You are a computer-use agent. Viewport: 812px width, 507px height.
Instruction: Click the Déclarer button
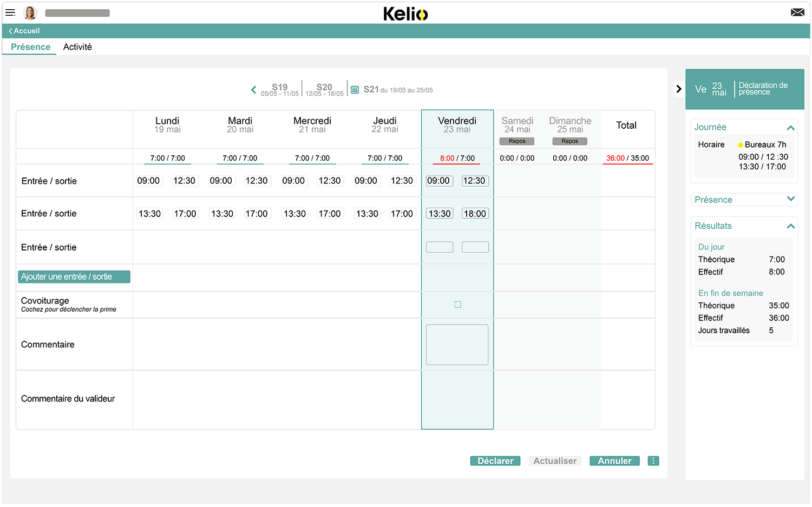(495, 460)
